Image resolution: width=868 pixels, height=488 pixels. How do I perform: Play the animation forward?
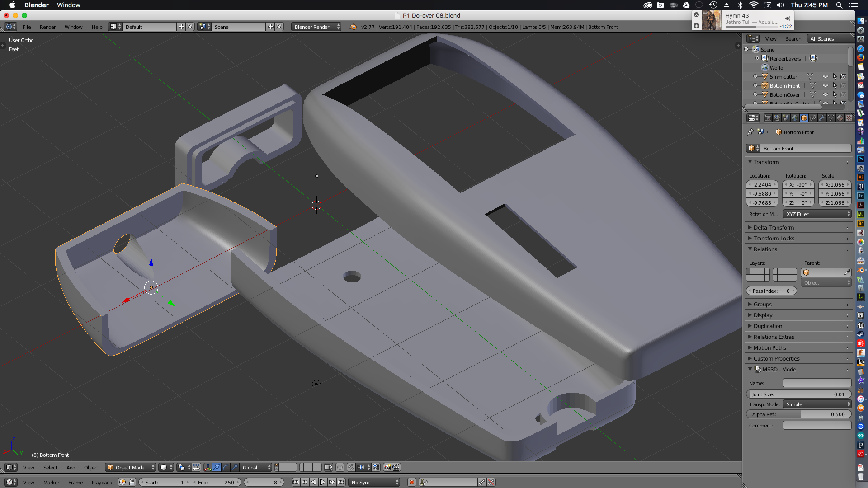point(323,482)
